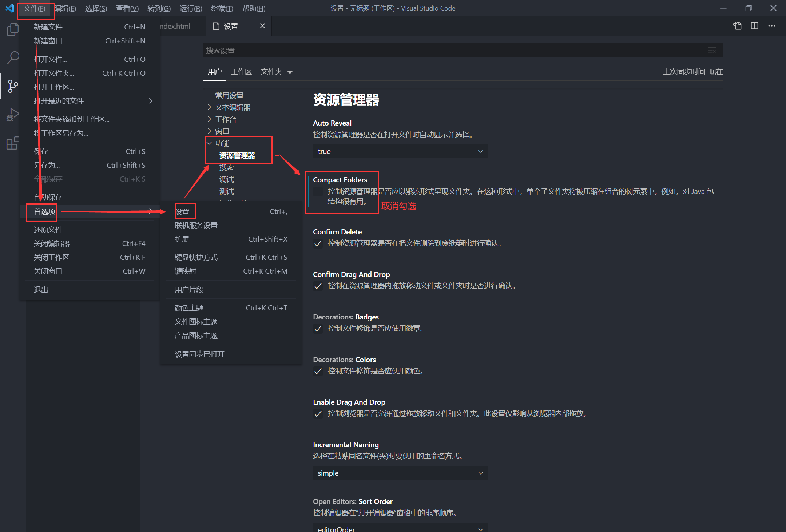Select 搜索 in settings tree
The width and height of the screenshot is (786, 532).
point(226,167)
